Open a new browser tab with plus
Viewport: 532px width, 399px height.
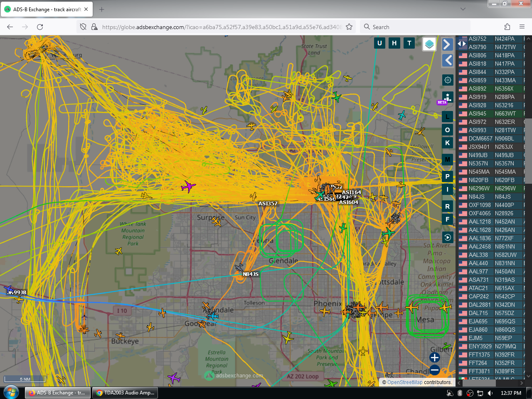102,9
